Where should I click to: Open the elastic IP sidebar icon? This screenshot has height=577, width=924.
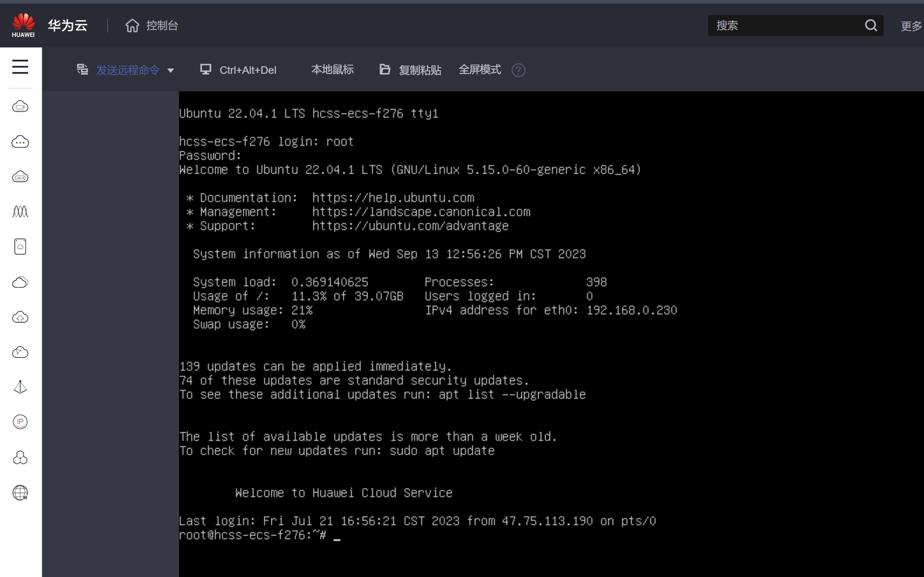point(20,422)
